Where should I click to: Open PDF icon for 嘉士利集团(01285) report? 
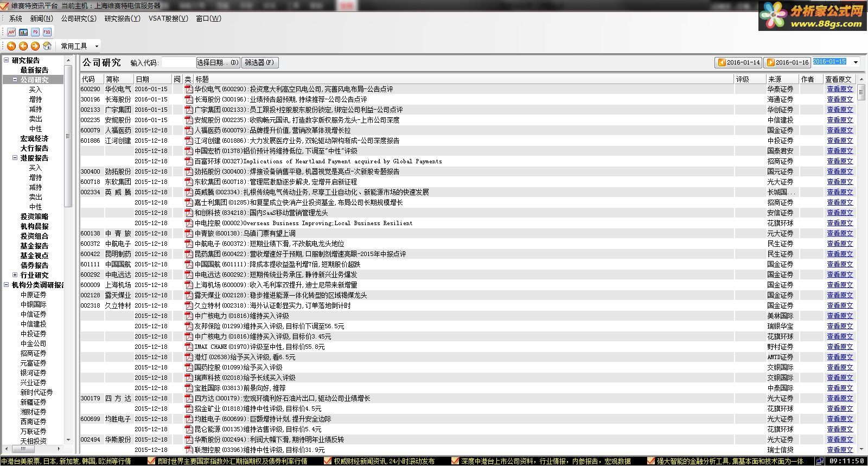click(x=189, y=202)
